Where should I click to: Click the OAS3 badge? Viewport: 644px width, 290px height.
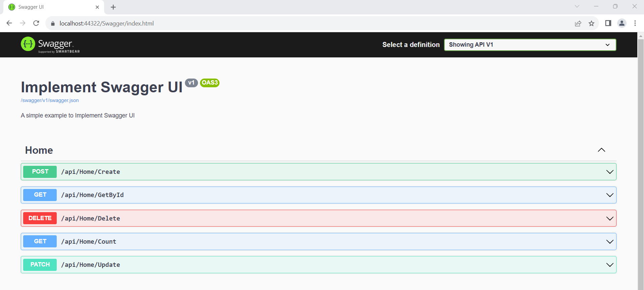(210, 83)
